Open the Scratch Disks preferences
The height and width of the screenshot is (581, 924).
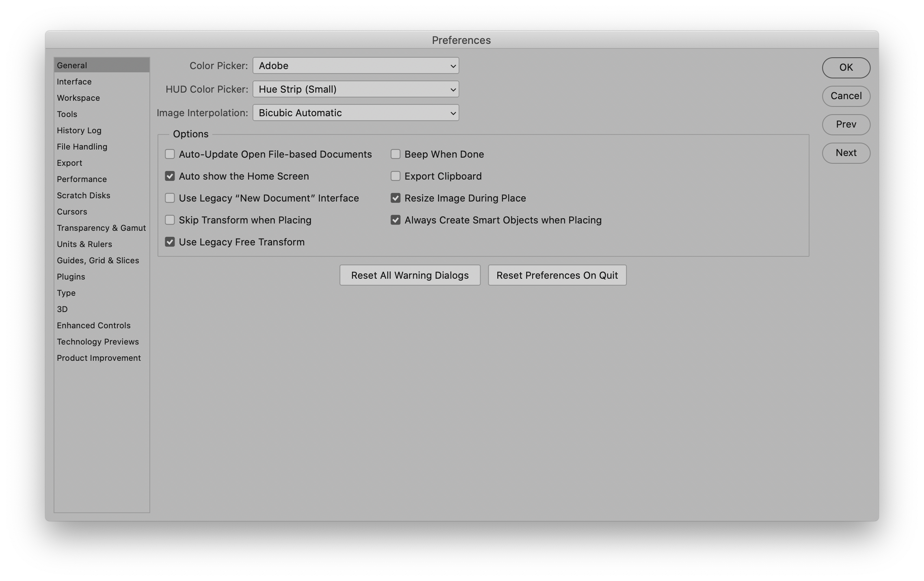(84, 195)
